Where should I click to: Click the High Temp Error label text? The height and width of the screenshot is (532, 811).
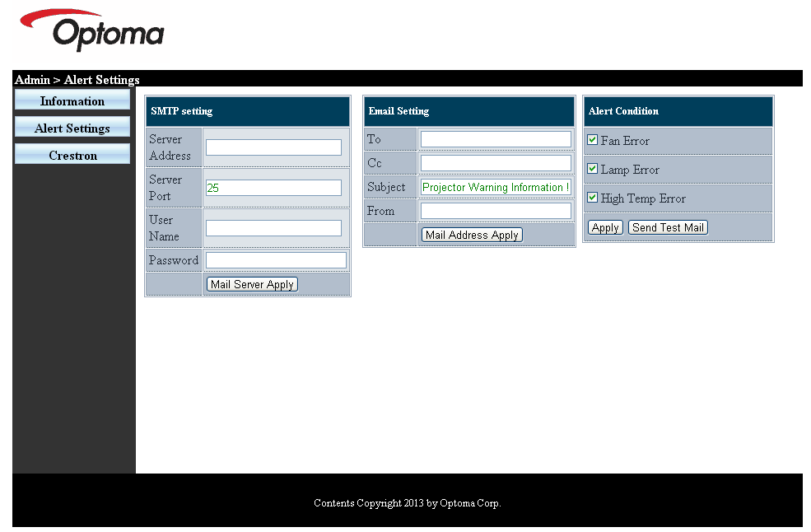tap(643, 198)
